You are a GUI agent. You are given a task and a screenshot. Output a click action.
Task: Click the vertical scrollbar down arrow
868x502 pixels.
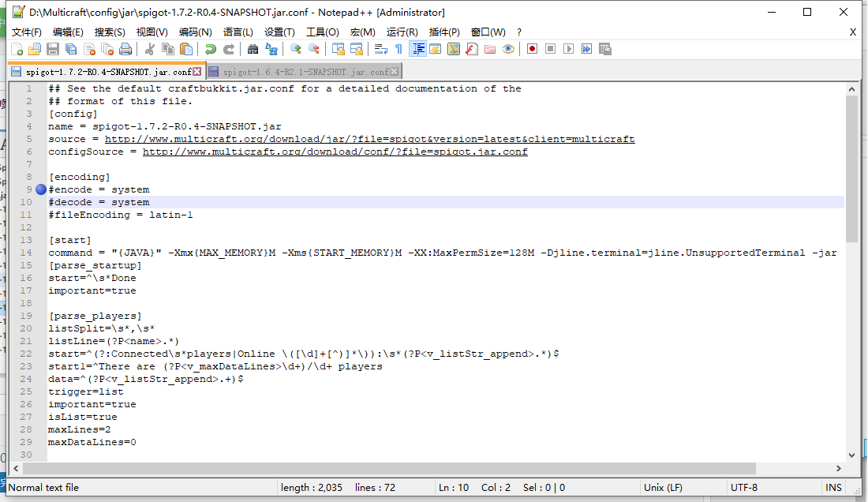(x=851, y=455)
